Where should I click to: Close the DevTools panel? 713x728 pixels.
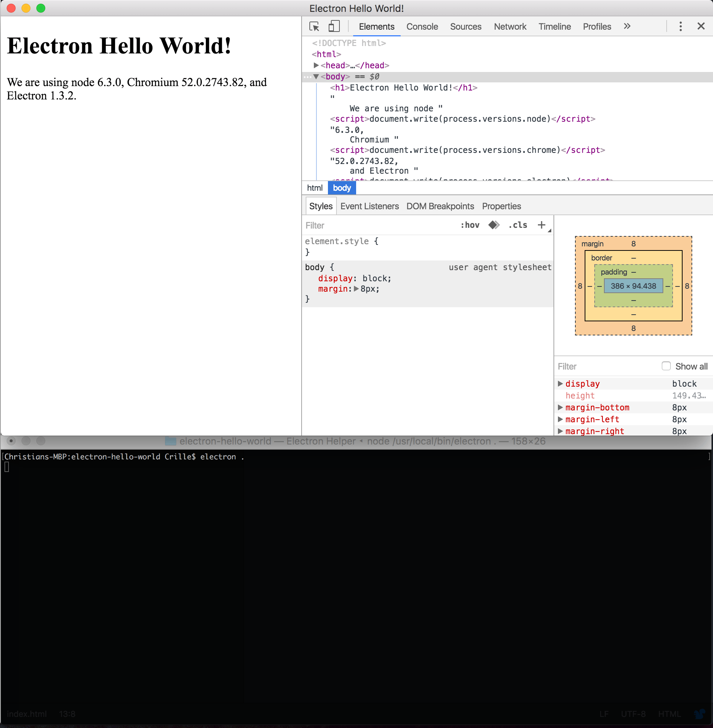coord(701,26)
